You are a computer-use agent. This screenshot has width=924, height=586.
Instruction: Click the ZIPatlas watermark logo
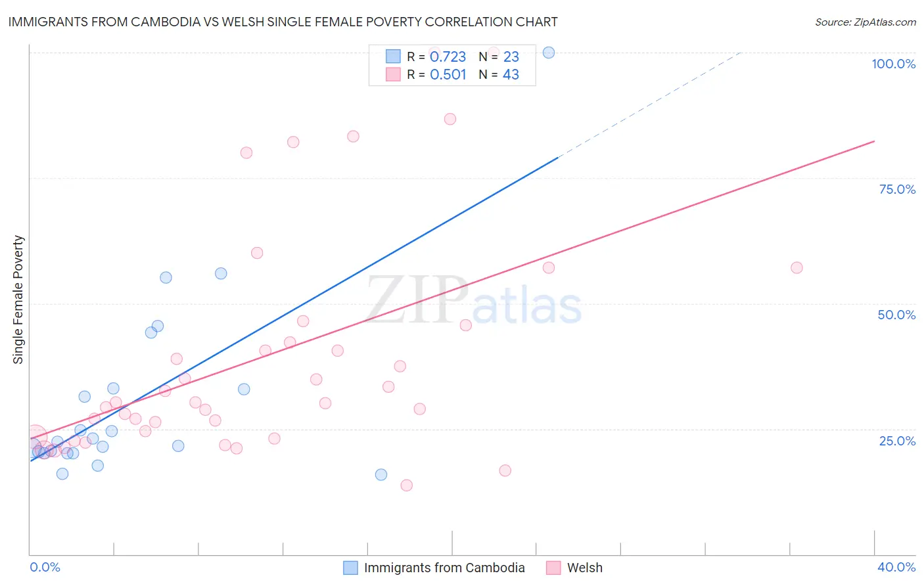click(x=474, y=300)
